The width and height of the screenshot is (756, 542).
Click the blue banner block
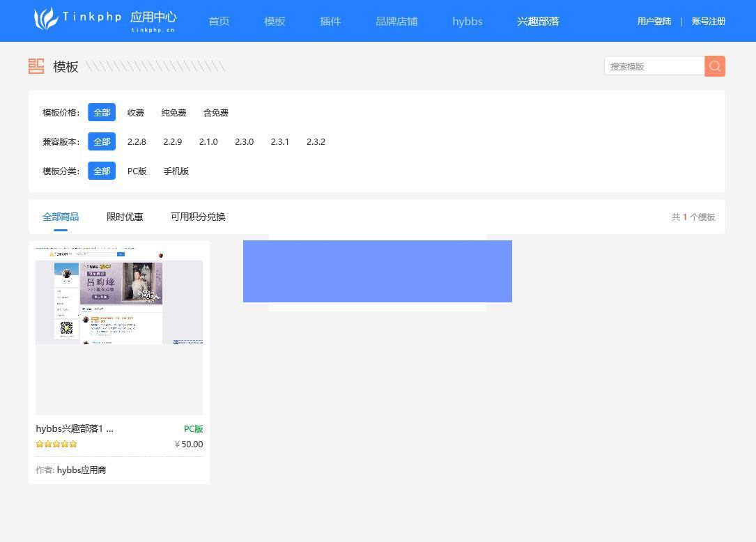pyautogui.click(x=378, y=272)
